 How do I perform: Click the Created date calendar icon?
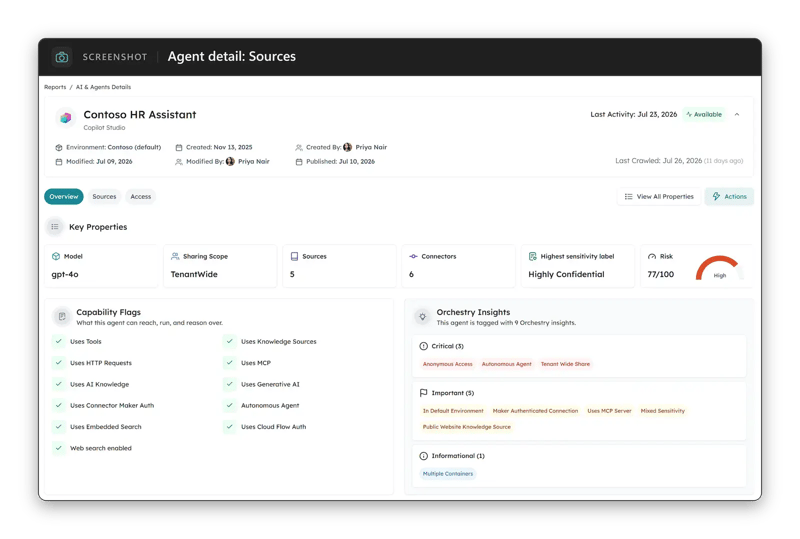(x=179, y=148)
